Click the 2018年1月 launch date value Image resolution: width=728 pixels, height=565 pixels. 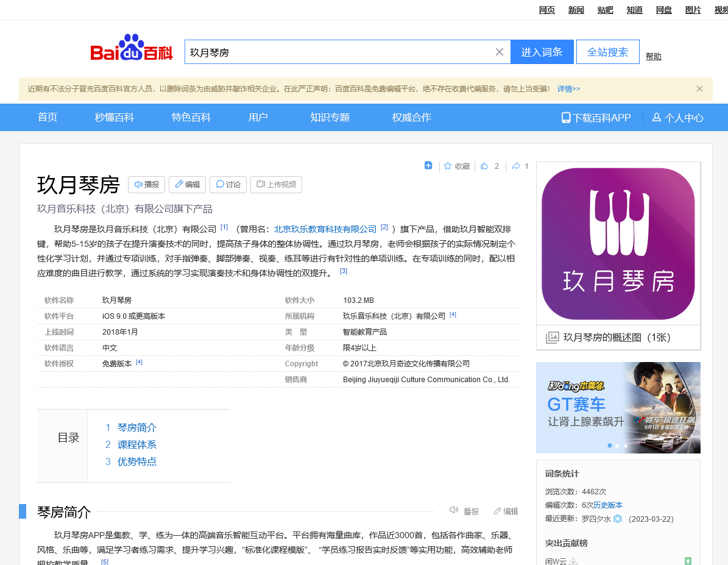click(120, 332)
